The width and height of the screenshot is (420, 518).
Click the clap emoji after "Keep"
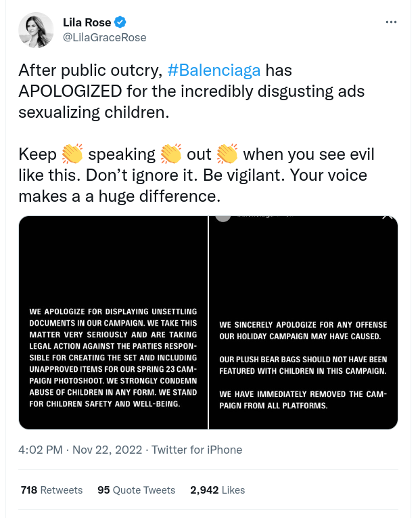72,155
